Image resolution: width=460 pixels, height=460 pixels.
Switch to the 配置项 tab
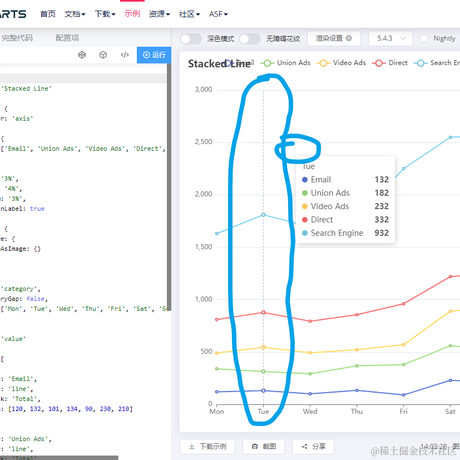pyautogui.click(x=67, y=38)
